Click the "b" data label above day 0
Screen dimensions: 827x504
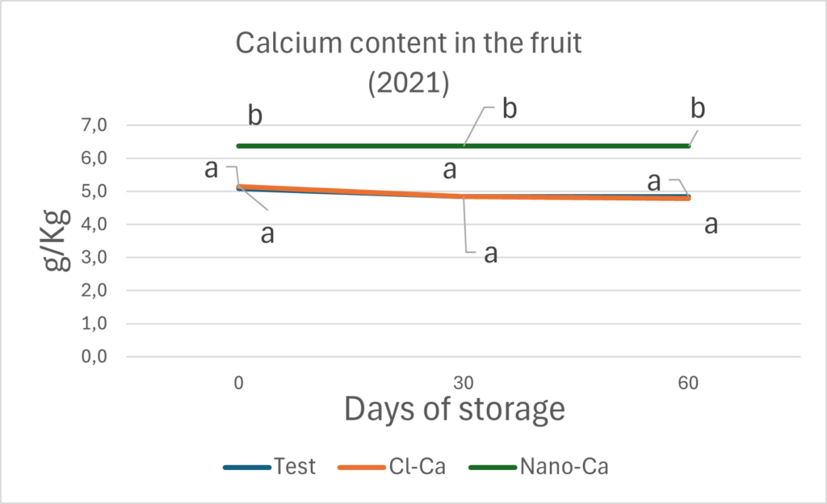click(255, 116)
